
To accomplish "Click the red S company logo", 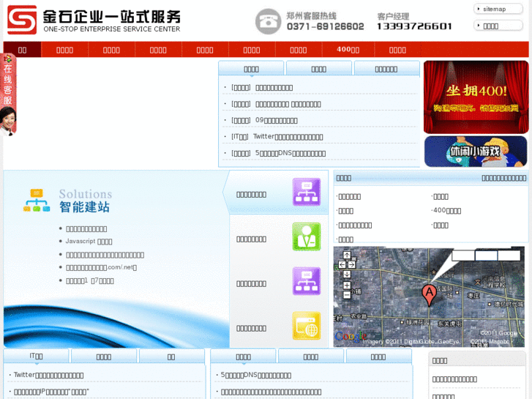I will pyautogui.click(x=22, y=20).
